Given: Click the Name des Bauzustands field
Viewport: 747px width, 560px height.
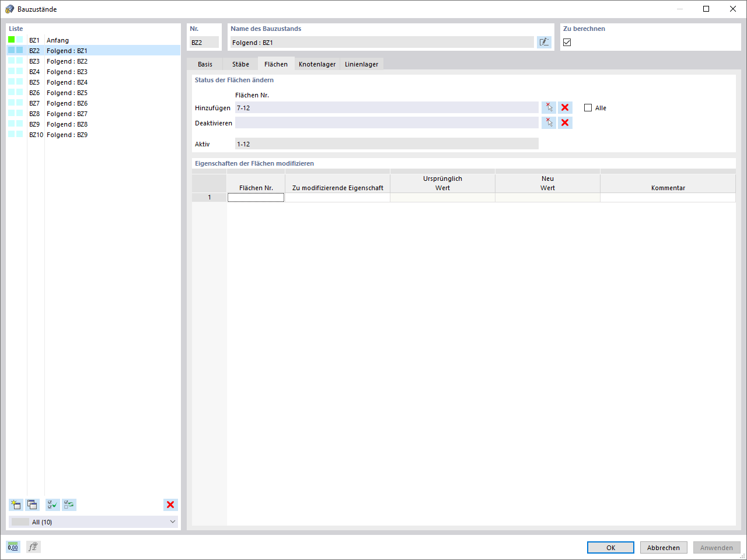Looking at the screenshot, I should tap(382, 42).
